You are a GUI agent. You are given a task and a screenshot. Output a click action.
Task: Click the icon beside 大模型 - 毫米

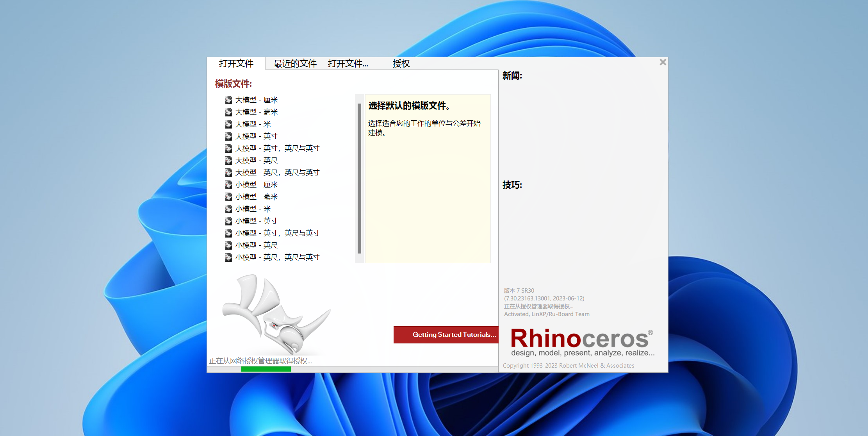(x=228, y=112)
